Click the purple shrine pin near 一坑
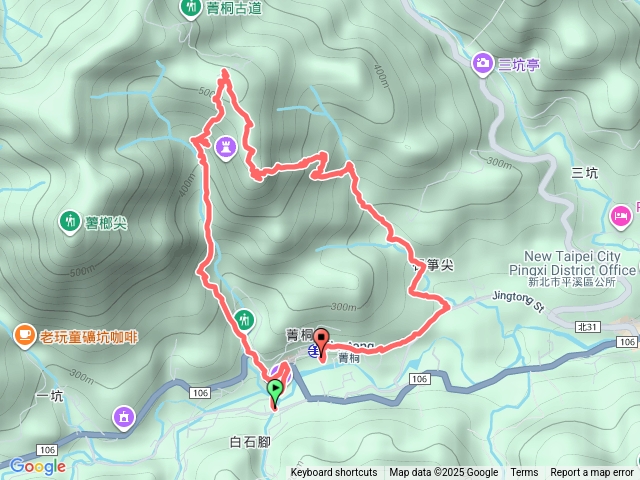The height and width of the screenshot is (480, 640). click(x=124, y=418)
